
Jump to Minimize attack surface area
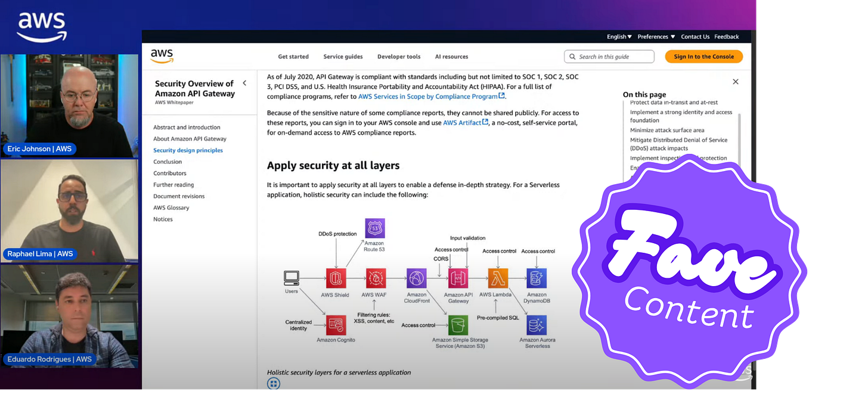[x=667, y=130]
